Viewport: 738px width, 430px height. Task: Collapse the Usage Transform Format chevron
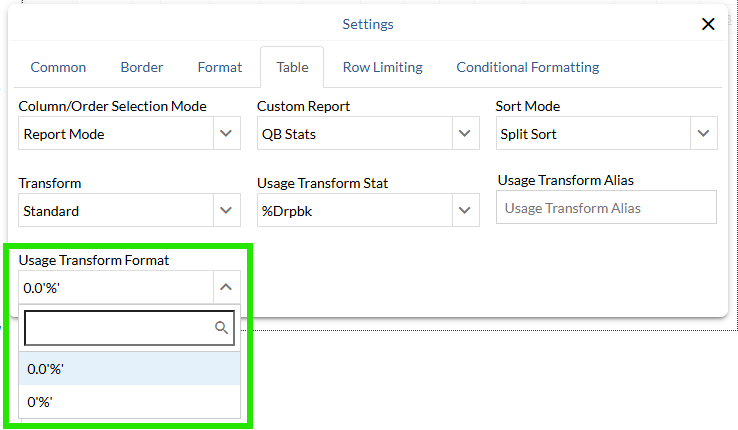227,288
